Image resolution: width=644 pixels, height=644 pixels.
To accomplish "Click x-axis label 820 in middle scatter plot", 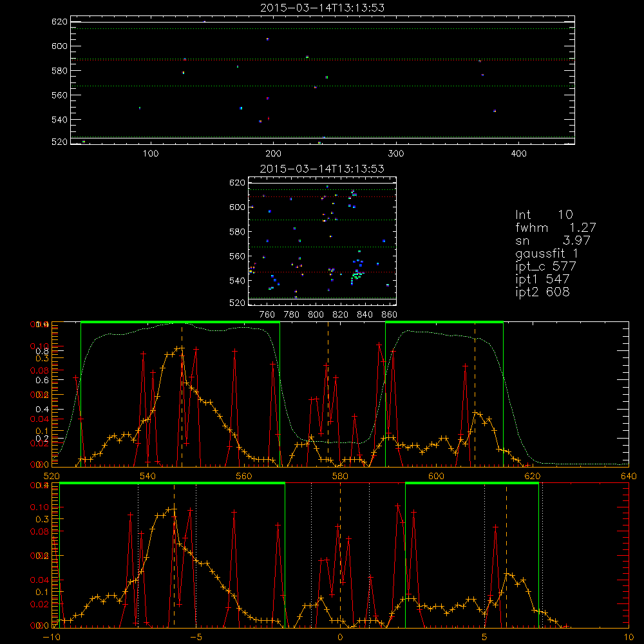I will (x=341, y=315).
